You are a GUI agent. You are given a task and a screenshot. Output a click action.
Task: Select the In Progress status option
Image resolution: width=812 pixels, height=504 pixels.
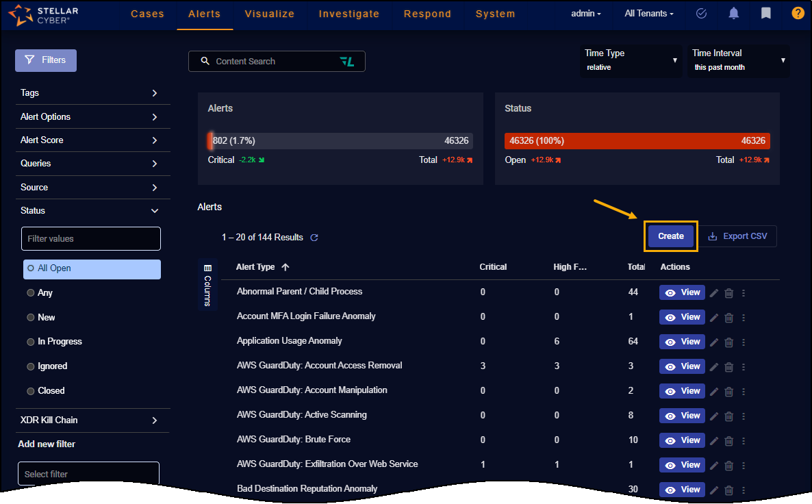click(x=31, y=342)
